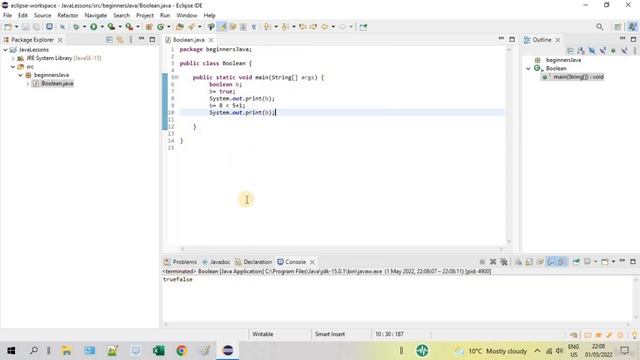This screenshot has height=360, width=640.
Task: Toggle Show Console on Standard Error
Action: click(x=562, y=262)
